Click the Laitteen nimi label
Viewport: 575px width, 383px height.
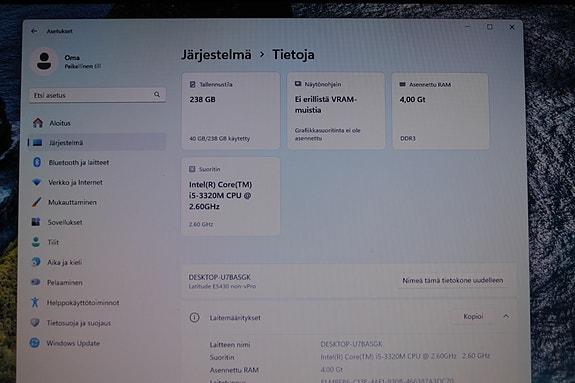[230, 344]
